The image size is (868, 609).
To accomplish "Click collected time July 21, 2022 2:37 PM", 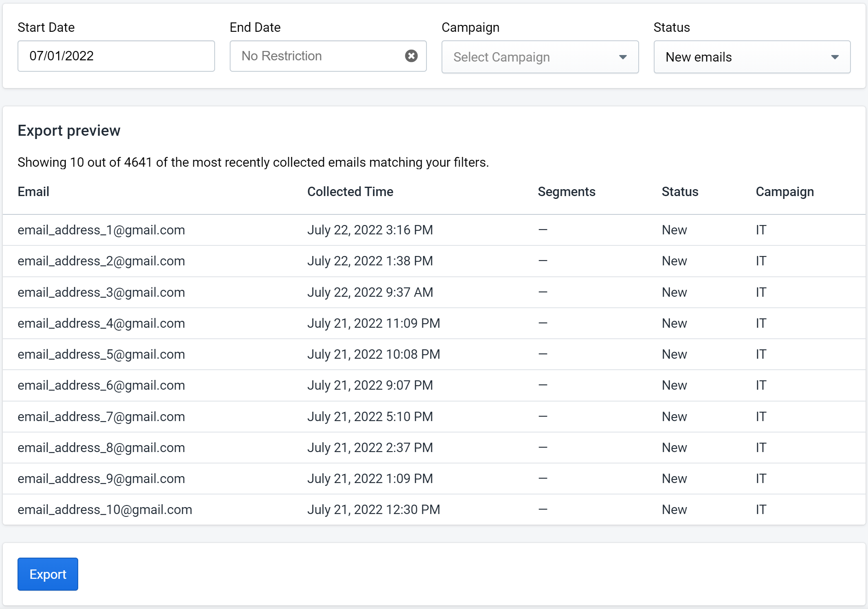I will 370,448.
